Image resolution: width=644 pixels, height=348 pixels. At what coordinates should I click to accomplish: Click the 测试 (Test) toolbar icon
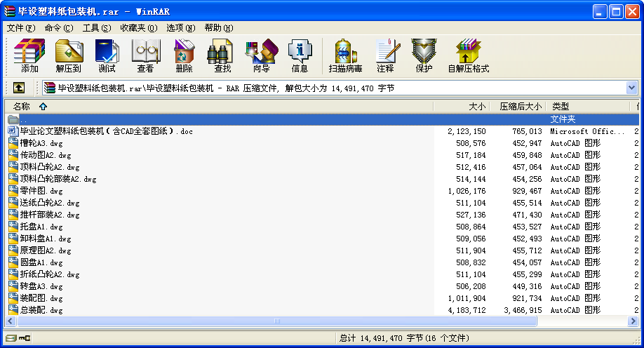(x=107, y=56)
